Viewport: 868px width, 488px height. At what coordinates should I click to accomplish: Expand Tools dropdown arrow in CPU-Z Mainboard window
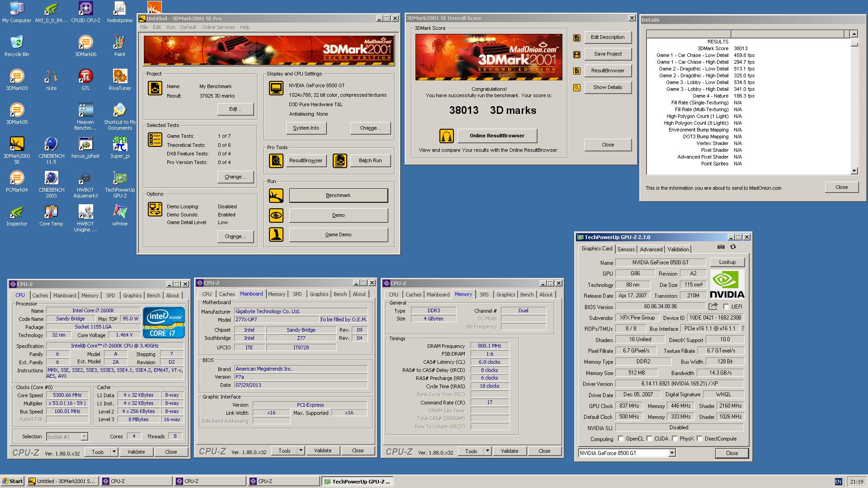301,450
